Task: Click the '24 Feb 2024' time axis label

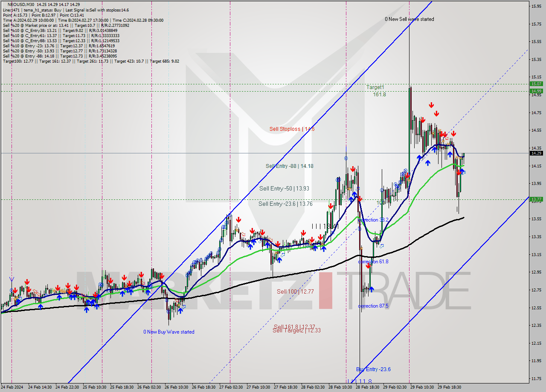Action: pyautogui.click(x=12, y=387)
